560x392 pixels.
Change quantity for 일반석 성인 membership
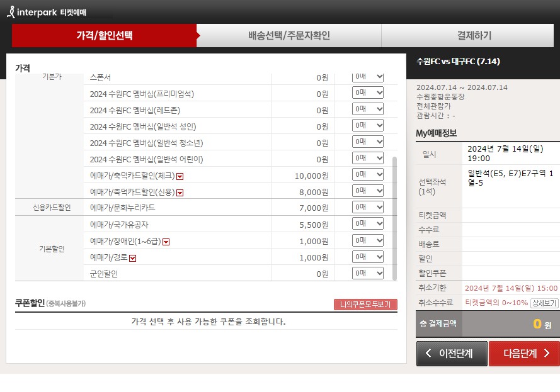[x=367, y=125]
